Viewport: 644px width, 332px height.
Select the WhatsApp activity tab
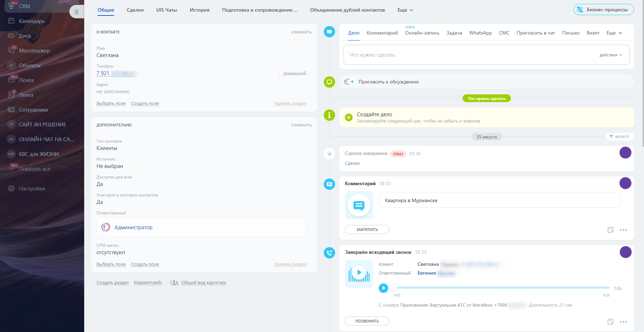click(x=480, y=33)
